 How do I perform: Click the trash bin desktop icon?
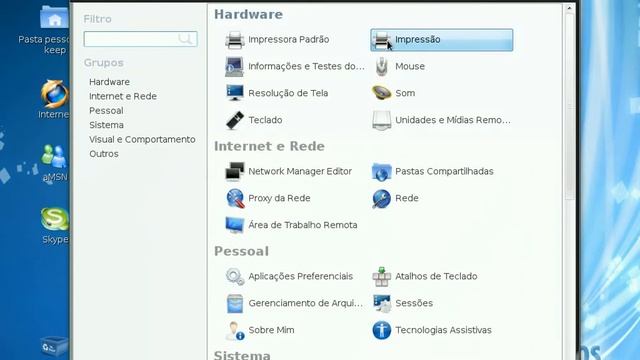[x=55, y=346]
